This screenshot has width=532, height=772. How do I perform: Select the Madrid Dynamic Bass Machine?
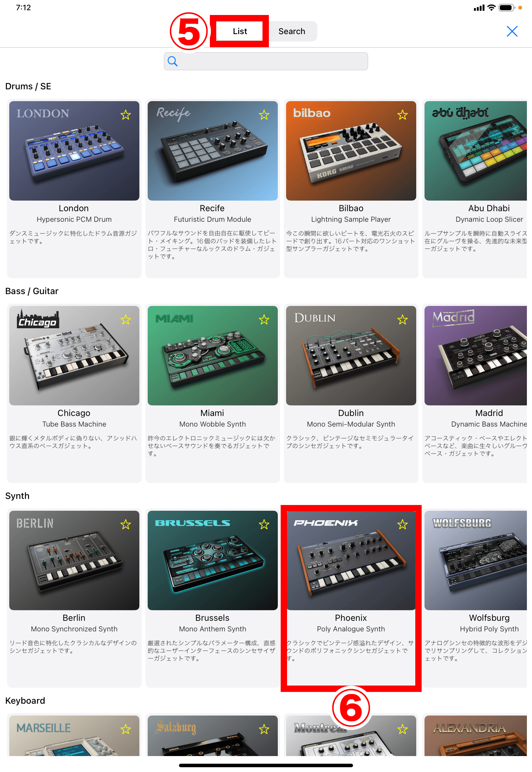pyautogui.click(x=477, y=393)
